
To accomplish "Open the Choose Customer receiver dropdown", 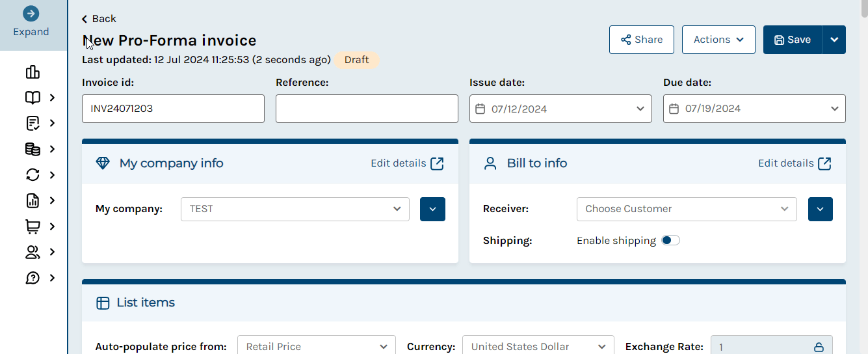I will (687, 209).
